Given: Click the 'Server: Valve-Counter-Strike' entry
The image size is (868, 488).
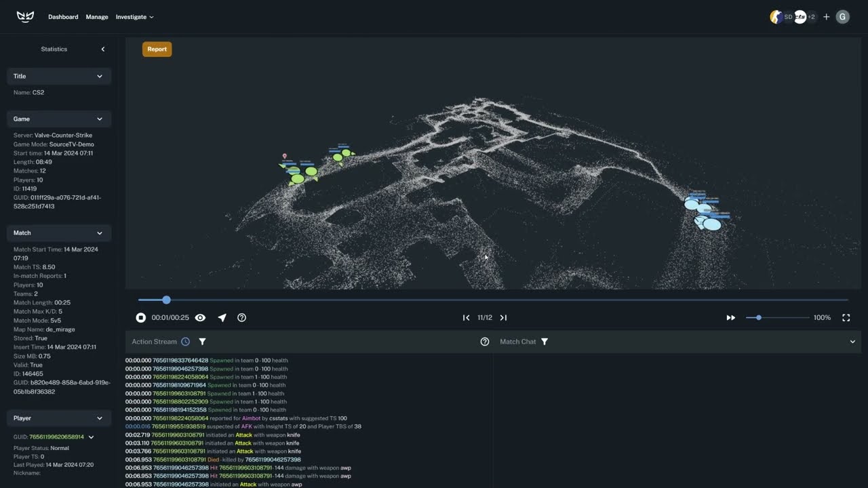Looking at the screenshot, I should click(52, 136).
